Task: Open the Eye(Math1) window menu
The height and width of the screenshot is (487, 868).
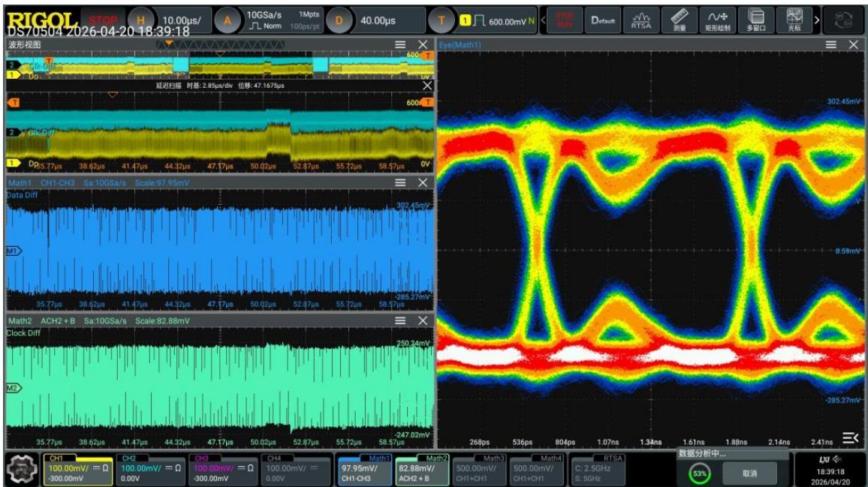Action: (831, 45)
